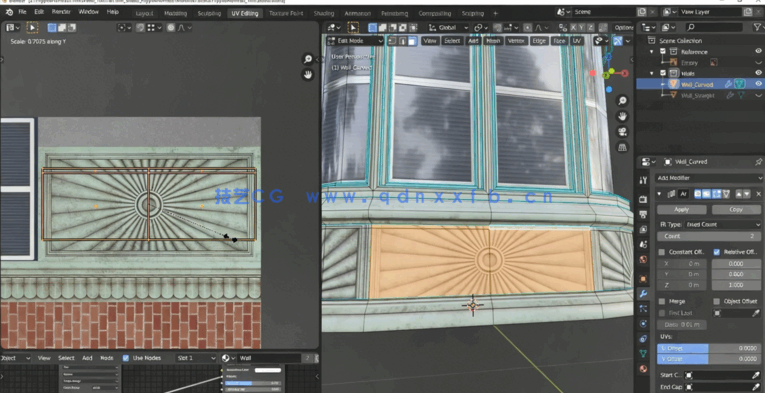
Task: Open the Select menu in 3D viewport
Action: [452, 41]
